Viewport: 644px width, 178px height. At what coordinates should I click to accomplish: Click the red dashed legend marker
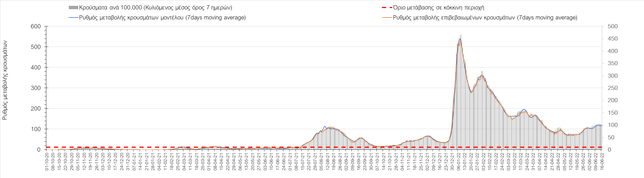[x=387, y=8]
